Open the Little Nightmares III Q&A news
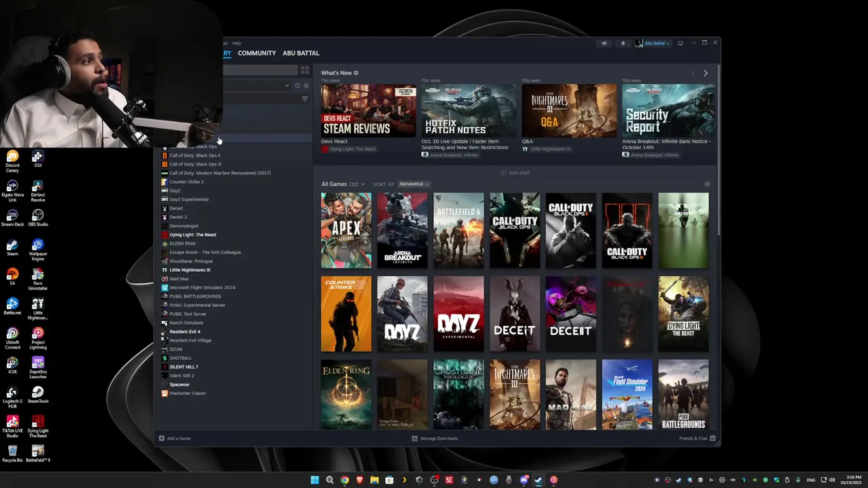868x488 pixels. coord(569,110)
